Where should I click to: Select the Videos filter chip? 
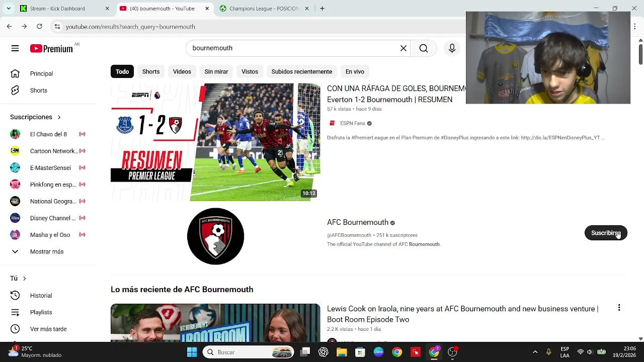pyautogui.click(x=182, y=71)
